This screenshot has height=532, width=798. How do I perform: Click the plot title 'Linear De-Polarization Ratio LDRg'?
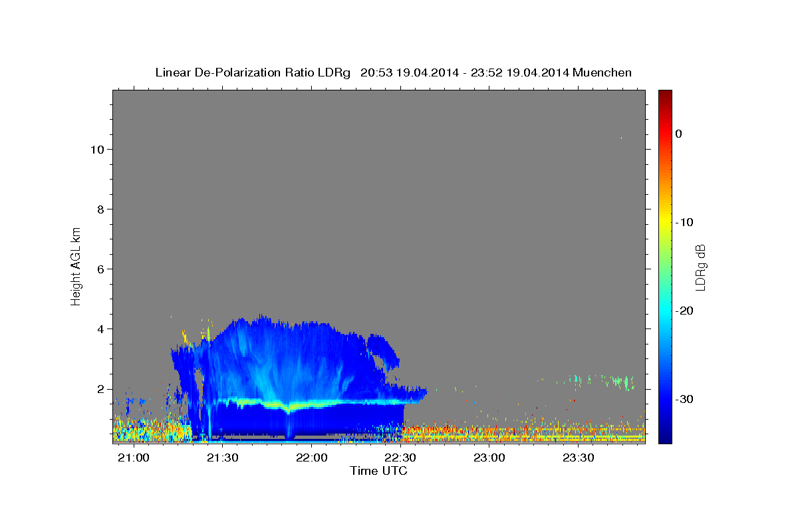coord(252,72)
